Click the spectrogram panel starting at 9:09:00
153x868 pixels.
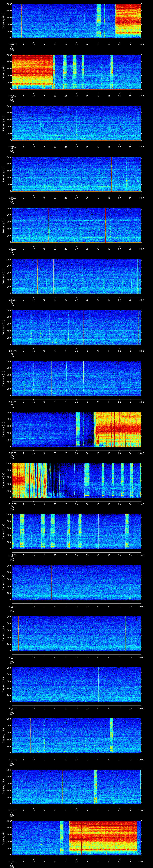click(77, 429)
